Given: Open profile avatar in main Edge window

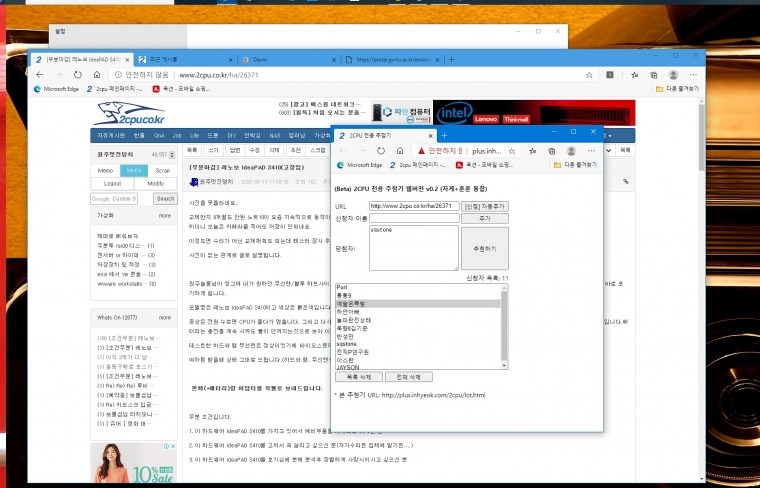Looking at the screenshot, I should tap(673, 75).
